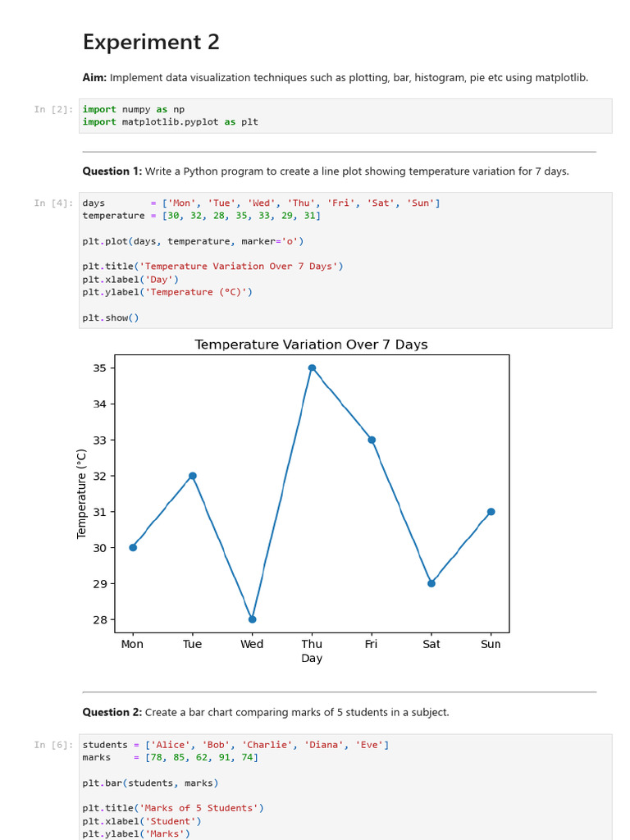
Task: Select the In [2] import code cell
Action: click(x=345, y=116)
